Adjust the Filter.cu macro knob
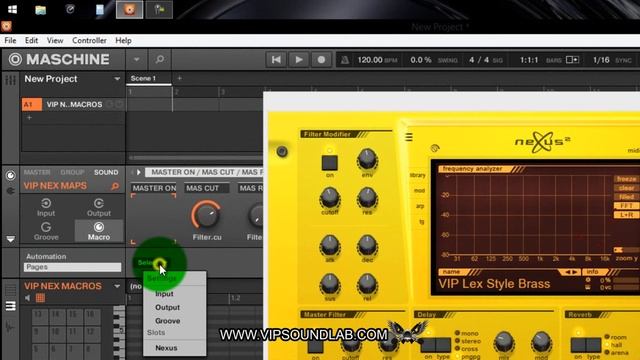Image resolution: width=640 pixels, height=360 pixels. (x=206, y=215)
